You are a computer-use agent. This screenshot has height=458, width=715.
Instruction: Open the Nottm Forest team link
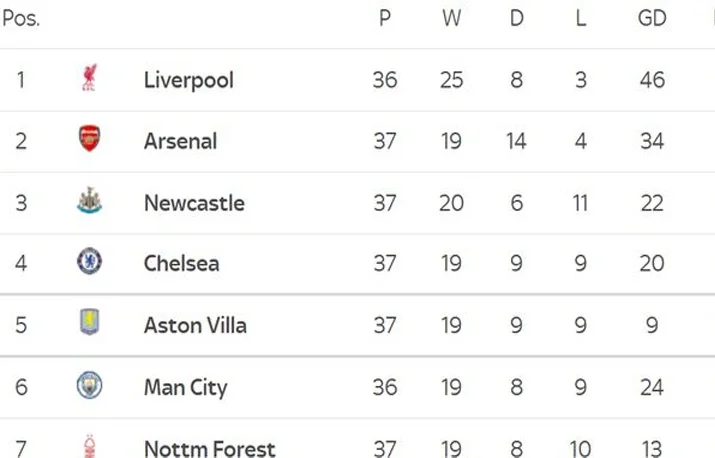point(210,448)
